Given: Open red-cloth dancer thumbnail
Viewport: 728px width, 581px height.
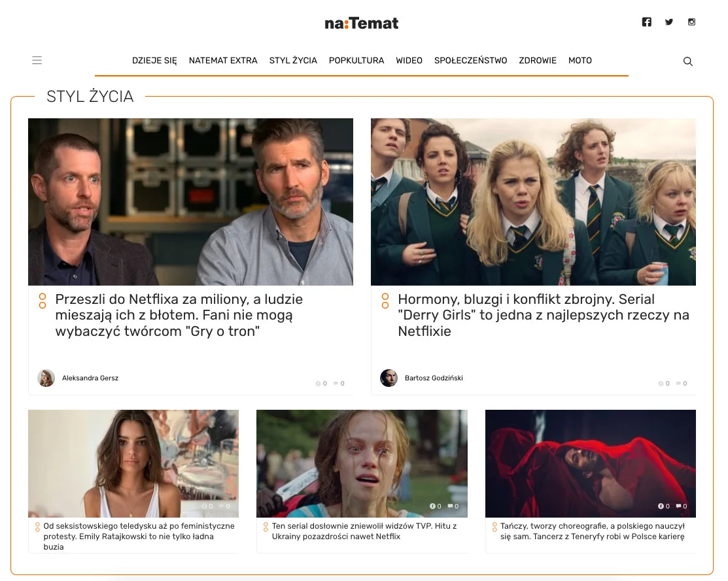Looking at the screenshot, I should tap(591, 463).
